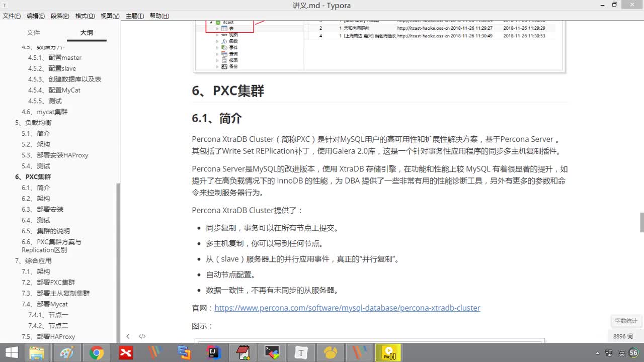Select 6.4、测试 in the outline
The width and height of the screenshot is (644, 362).
tap(36, 220)
